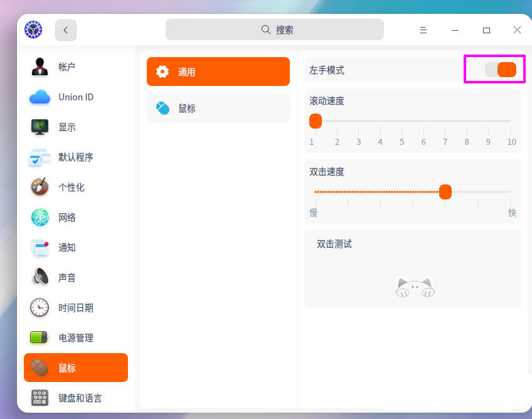Switch to the 鼠标 (Mouse) tab
This screenshot has width=532, height=419.
218,107
